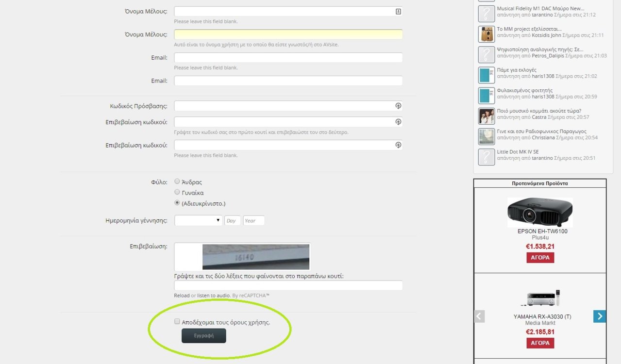The image size is (621, 364).
Task: Open Kotsidis John's speaker avatar thumbnail
Action: tap(486, 34)
